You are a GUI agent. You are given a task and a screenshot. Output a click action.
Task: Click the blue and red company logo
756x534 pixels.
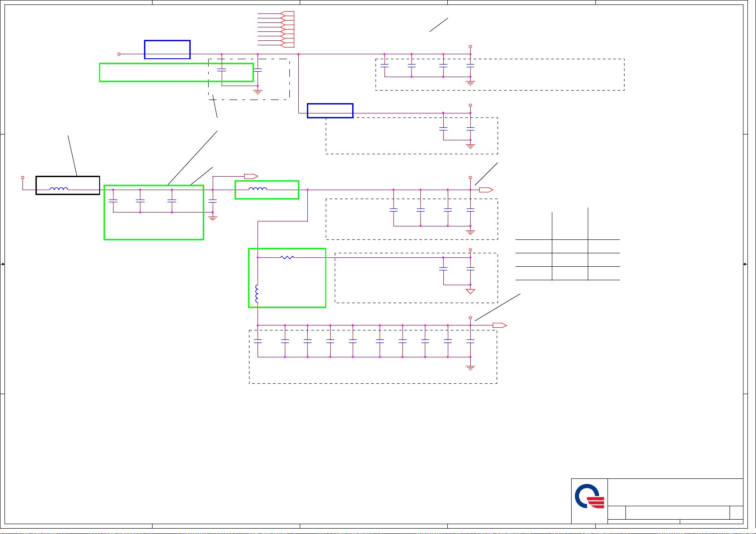[x=590, y=496]
